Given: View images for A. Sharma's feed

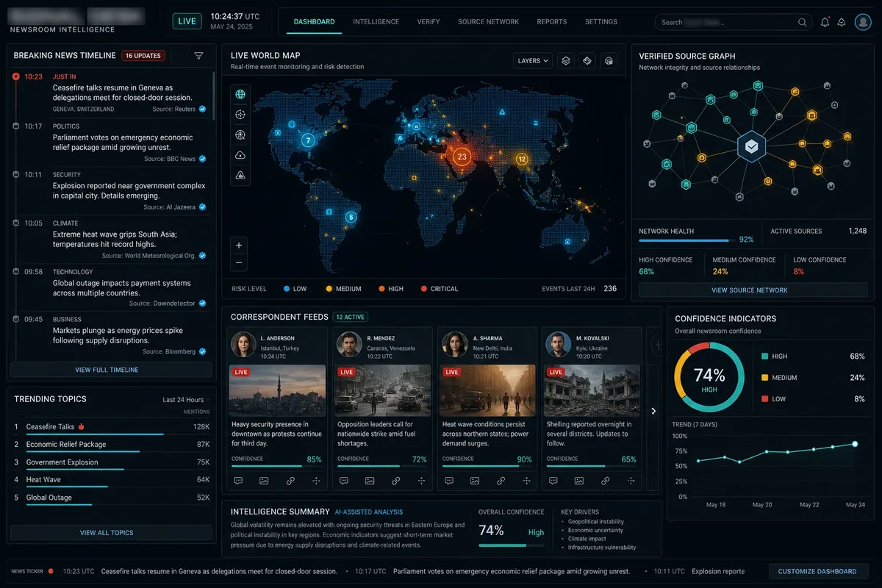Looking at the screenshot, I should (475, 481).
